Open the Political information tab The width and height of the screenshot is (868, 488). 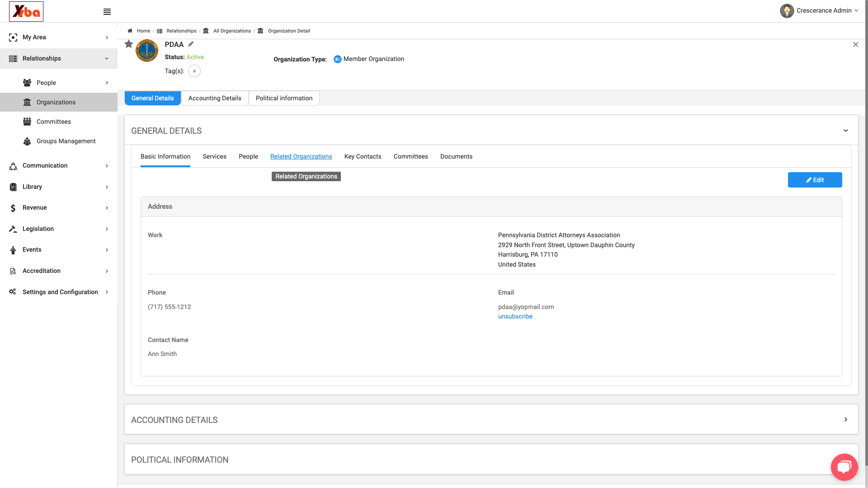[284, 98]
